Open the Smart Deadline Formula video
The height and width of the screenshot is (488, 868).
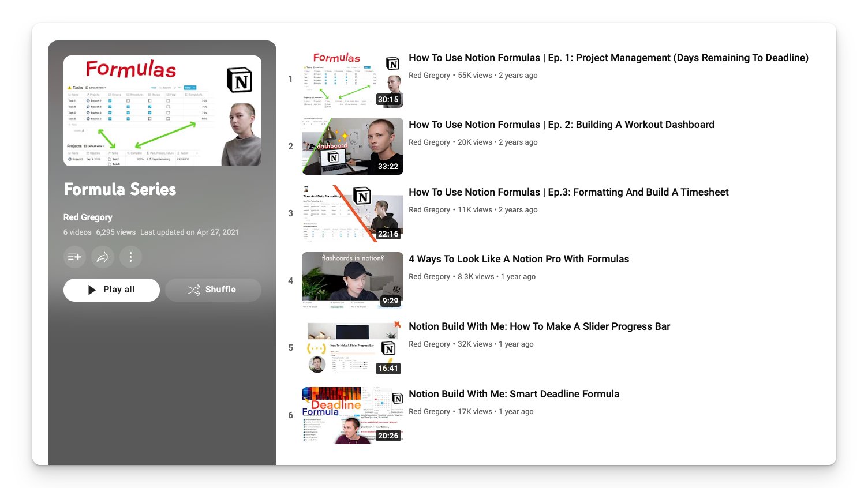514,394
